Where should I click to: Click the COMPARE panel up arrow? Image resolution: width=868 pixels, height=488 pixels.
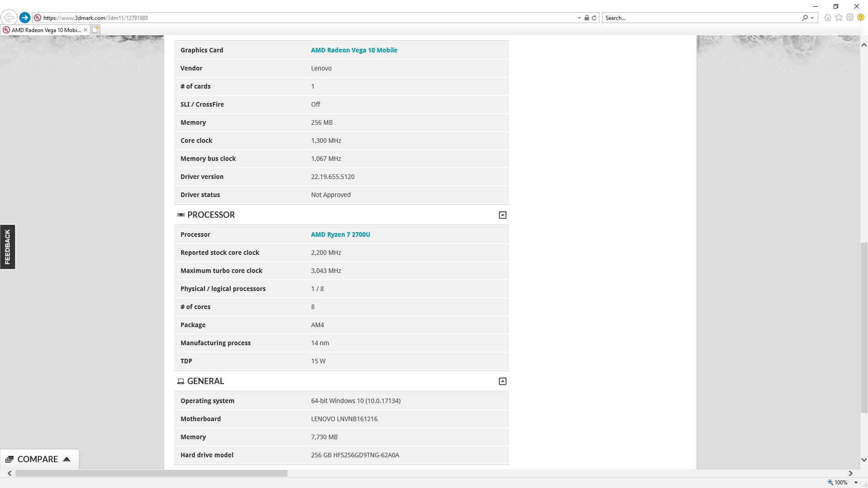coord(66,459)
